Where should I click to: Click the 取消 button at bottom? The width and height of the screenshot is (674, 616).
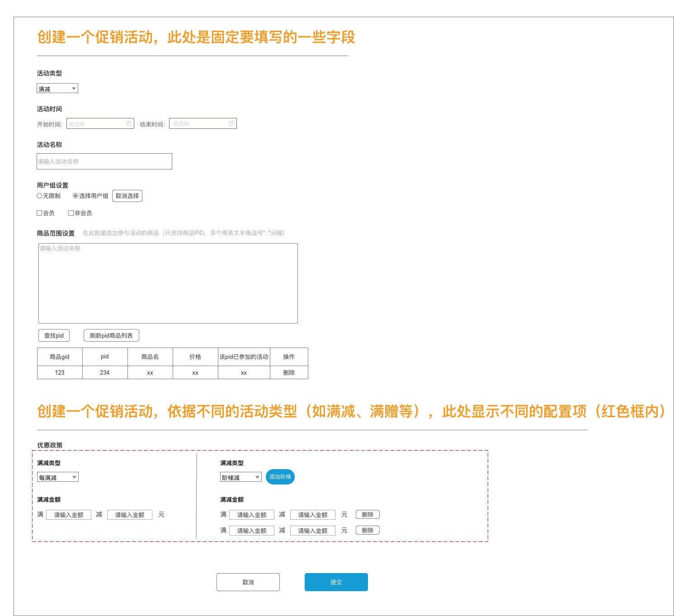point(248,582)
